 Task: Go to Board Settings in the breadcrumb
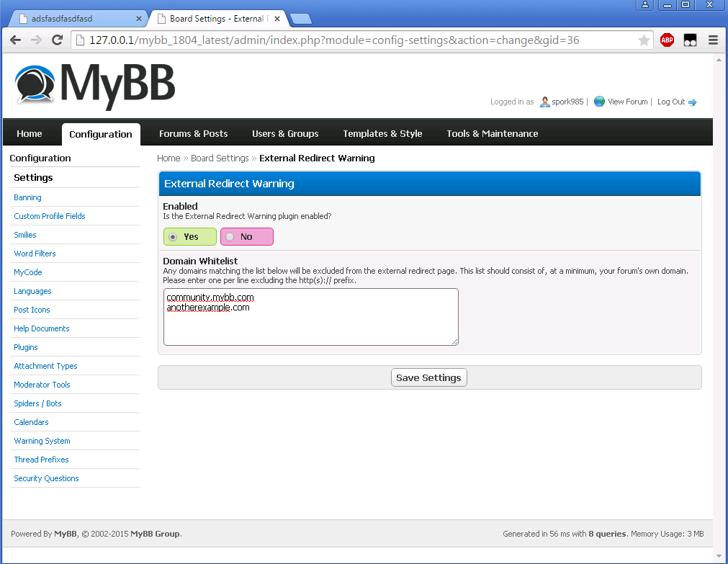click(x=220, y=158)
